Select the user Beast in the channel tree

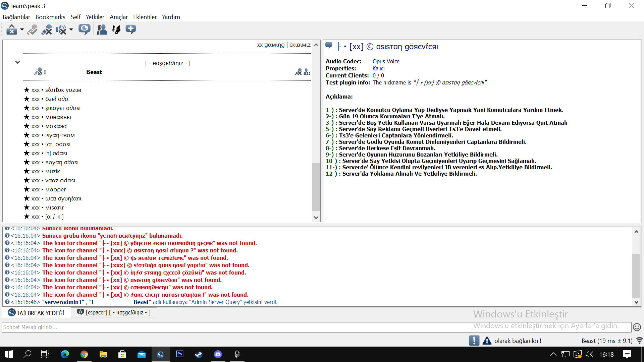(x=94, y=72)
